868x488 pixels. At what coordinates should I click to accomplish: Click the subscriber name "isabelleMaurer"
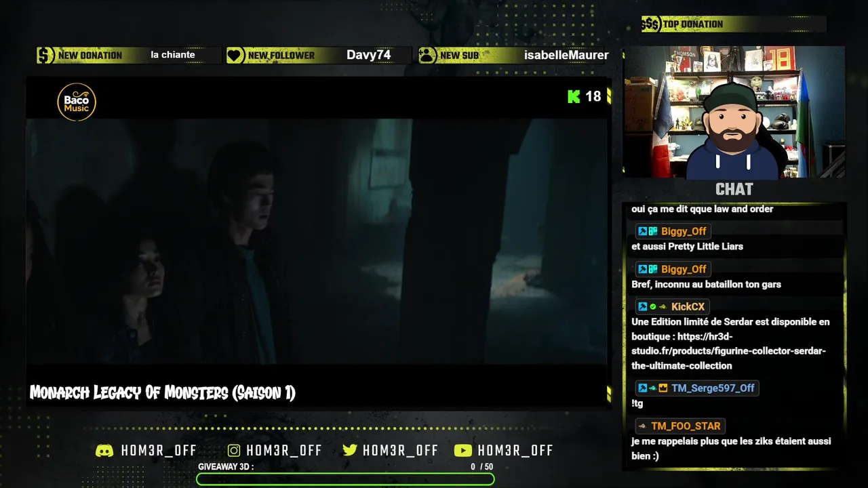tap(566, 55)
